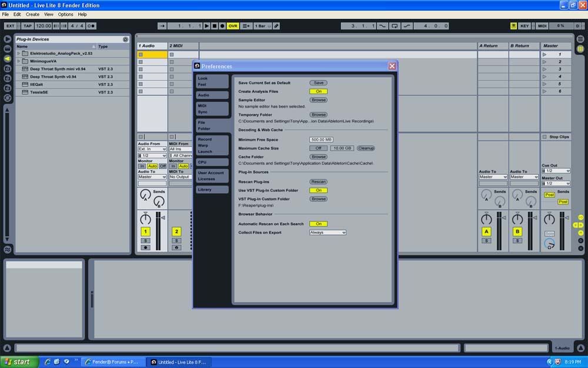Click the Minimum Free Space field

pos(321,140)
